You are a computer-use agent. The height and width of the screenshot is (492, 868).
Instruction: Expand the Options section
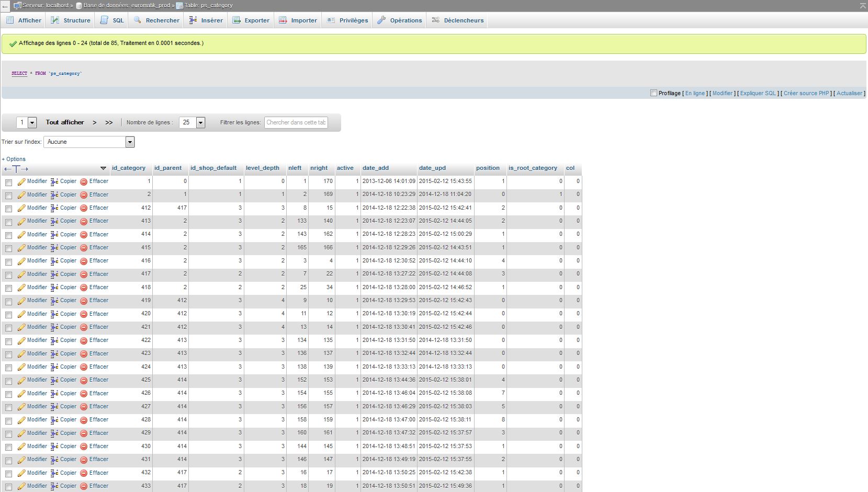[14, 159]
